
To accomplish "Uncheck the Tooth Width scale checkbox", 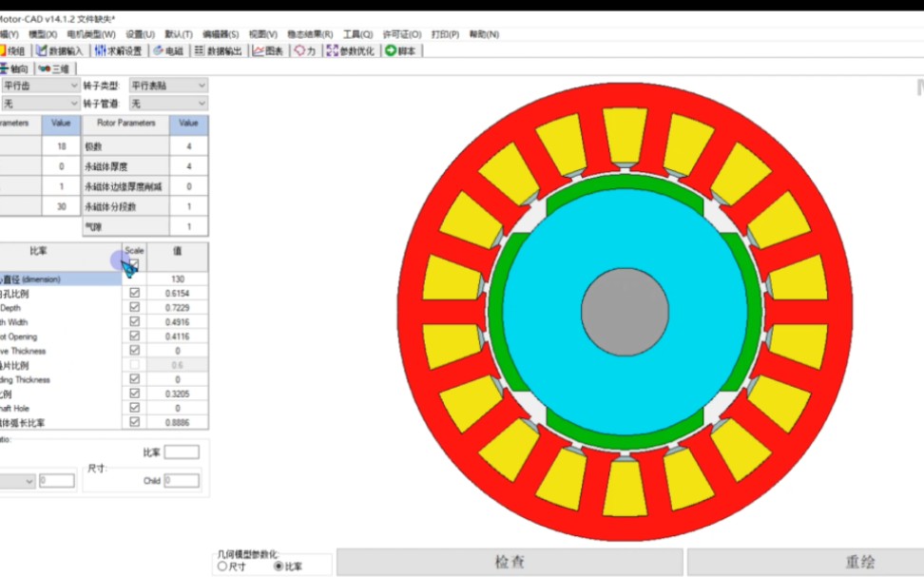I will (134, 320).
